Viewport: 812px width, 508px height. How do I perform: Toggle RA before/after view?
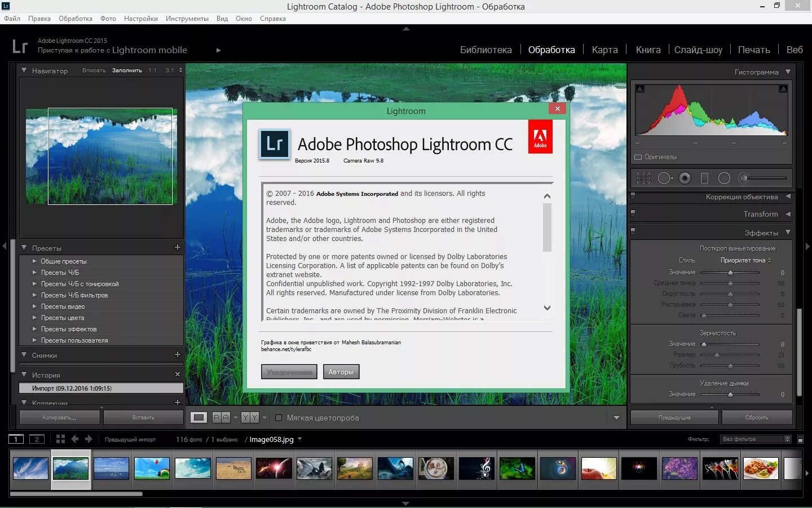pos(221,418)
